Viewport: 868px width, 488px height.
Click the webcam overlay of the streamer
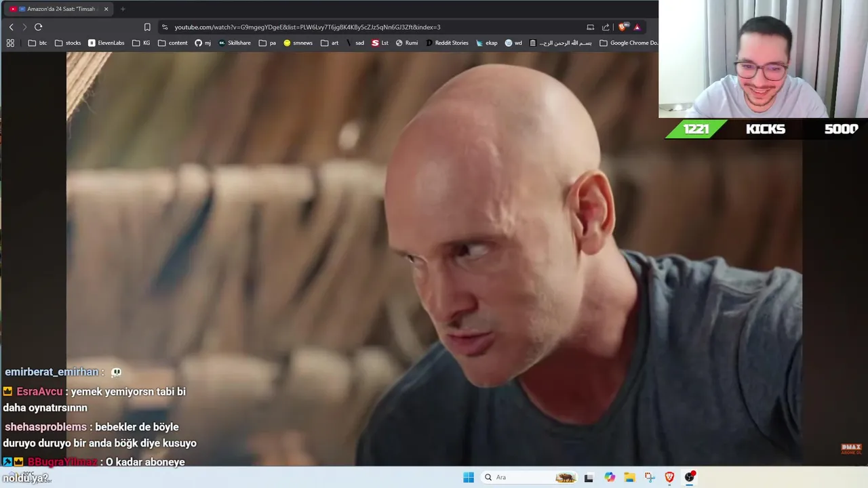click(763, 59)
